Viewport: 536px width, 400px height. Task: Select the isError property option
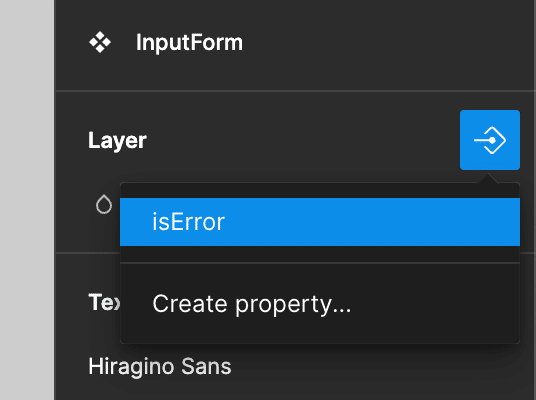coord(320,222)
